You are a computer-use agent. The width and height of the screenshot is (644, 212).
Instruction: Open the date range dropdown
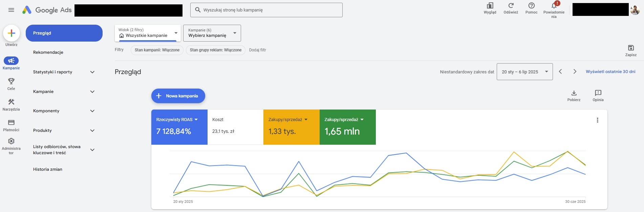[525, 72]
